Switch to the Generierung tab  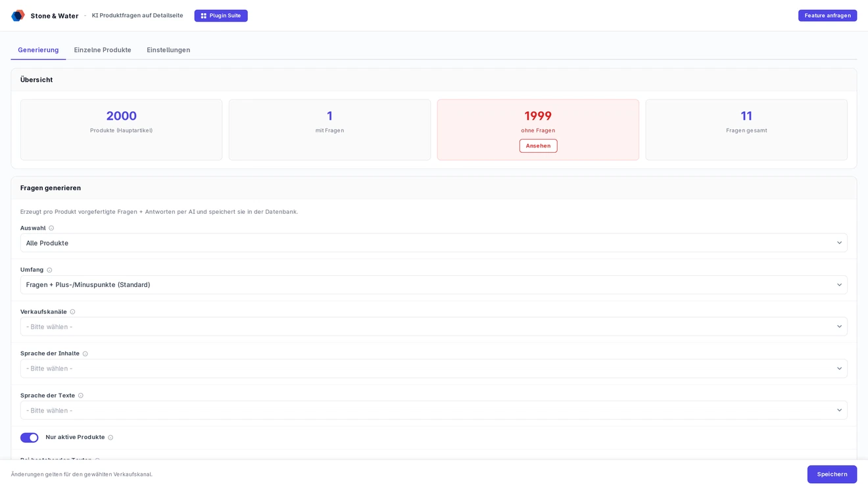pos(38,50)
